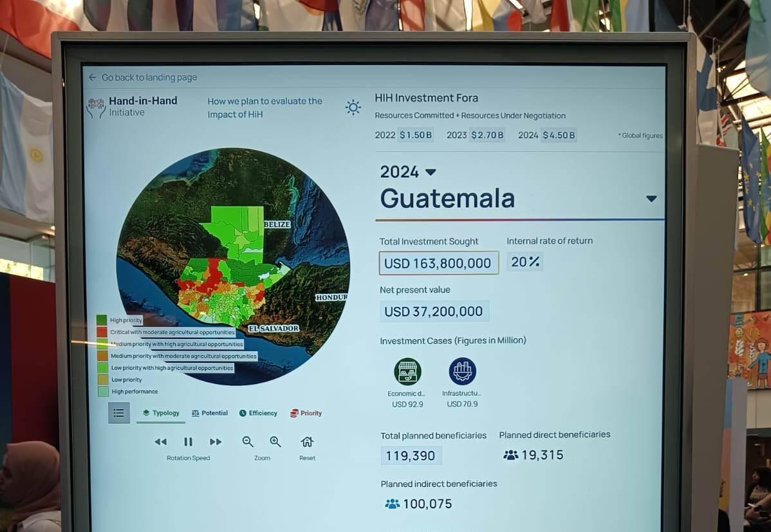This screenshot has width=771, height=532.
Task: Zoom in the map with plus magnifier
Action: point(275,442)
